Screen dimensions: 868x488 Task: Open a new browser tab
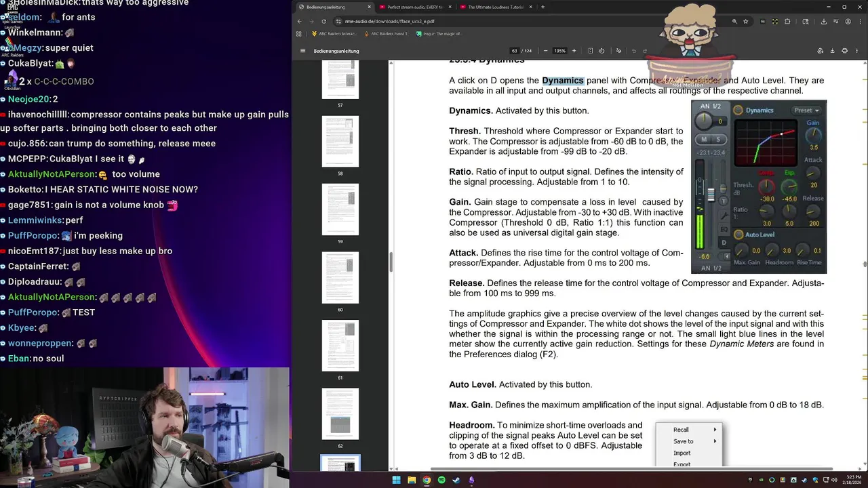(542, 7)
